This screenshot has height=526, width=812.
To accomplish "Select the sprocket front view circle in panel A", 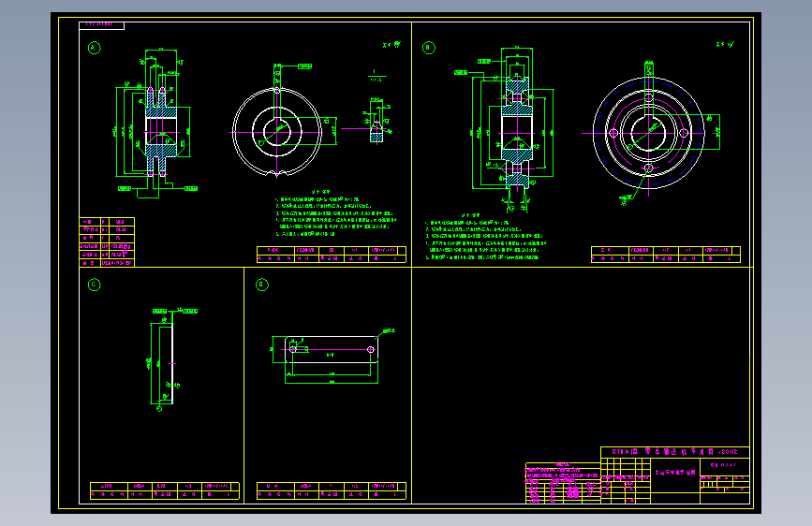I will click(277, 132).
